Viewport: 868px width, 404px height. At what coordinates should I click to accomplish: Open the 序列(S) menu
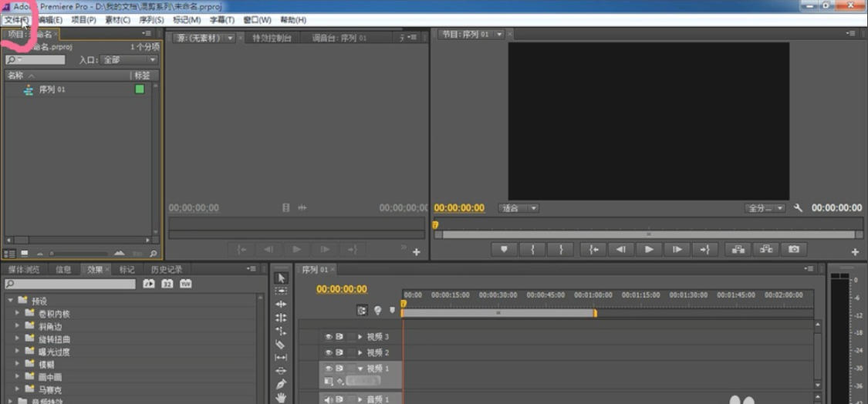(x=151, y=20)
